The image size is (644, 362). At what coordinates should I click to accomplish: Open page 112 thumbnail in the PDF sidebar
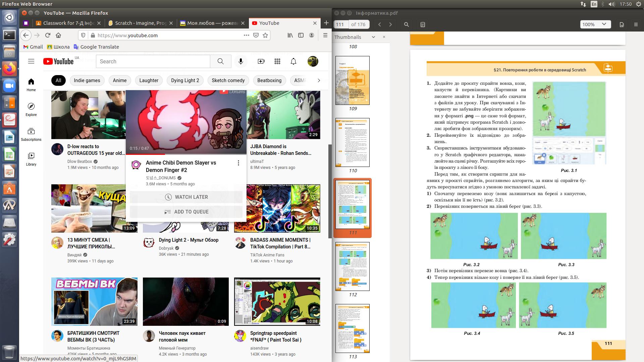click(353, 266)
